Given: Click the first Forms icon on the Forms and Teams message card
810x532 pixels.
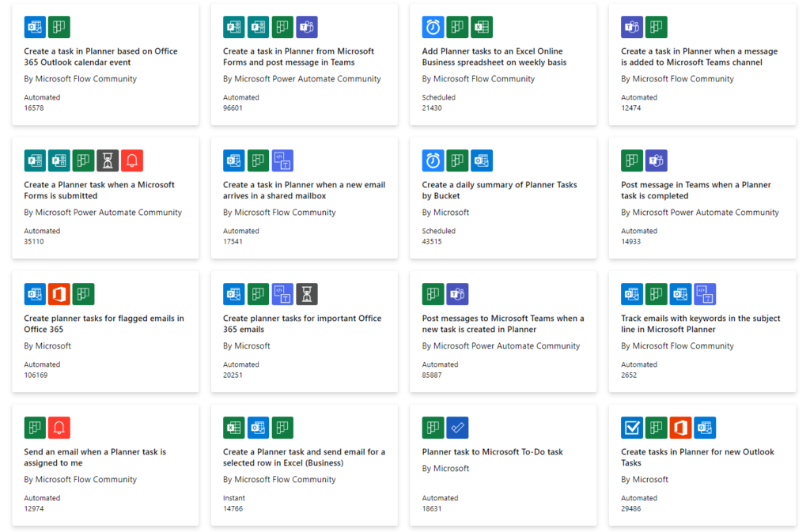Looking at the screenshot, I should [234, 27].
